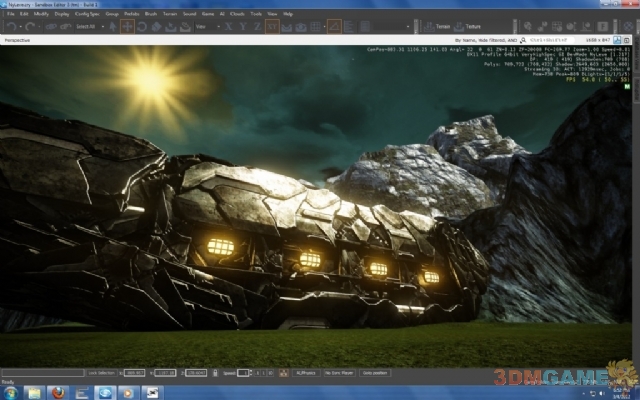The image size is (640, 400).
Task: Activate the Move tool
Action: coord(127,27)
